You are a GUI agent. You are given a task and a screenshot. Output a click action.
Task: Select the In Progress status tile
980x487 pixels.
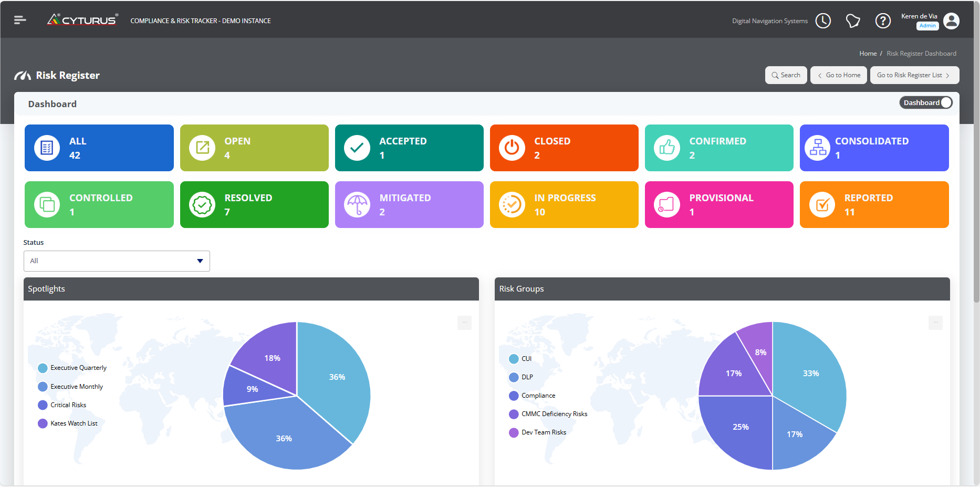point(564,205)
